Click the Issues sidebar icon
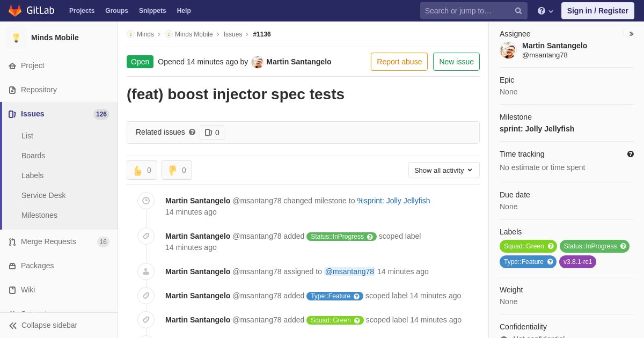 tap(12, 114)
